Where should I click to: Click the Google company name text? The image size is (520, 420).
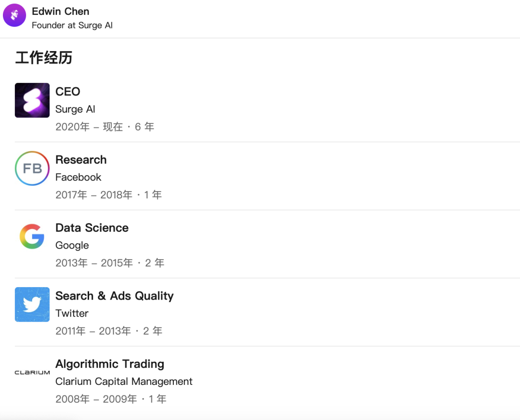(72, 245)
